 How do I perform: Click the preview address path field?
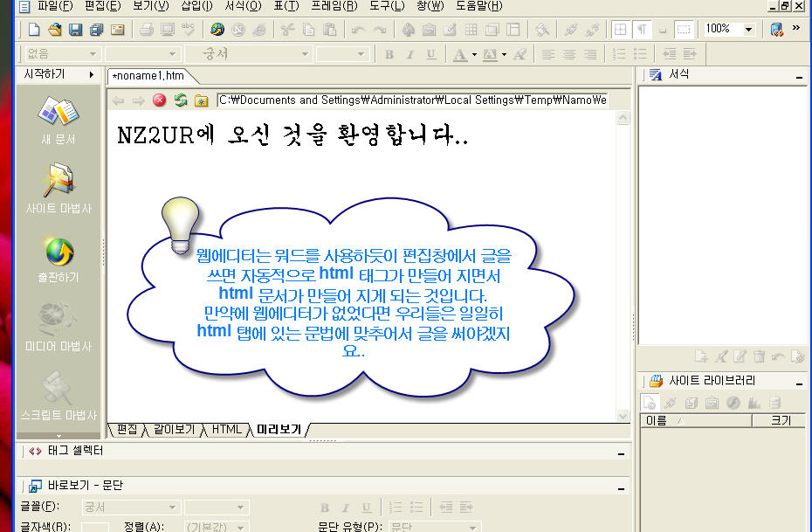click(x=412, y=100)
